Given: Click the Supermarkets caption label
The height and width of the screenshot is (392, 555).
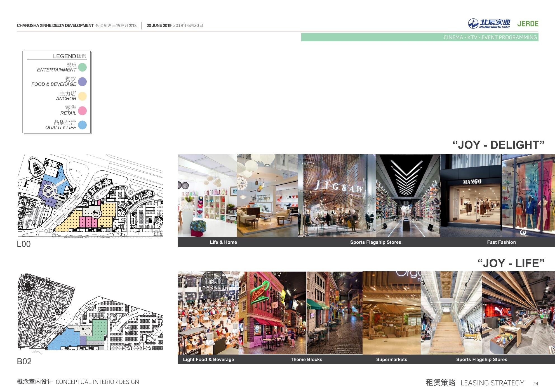Looking at the screenshot, I should click(x=391, y=360).
